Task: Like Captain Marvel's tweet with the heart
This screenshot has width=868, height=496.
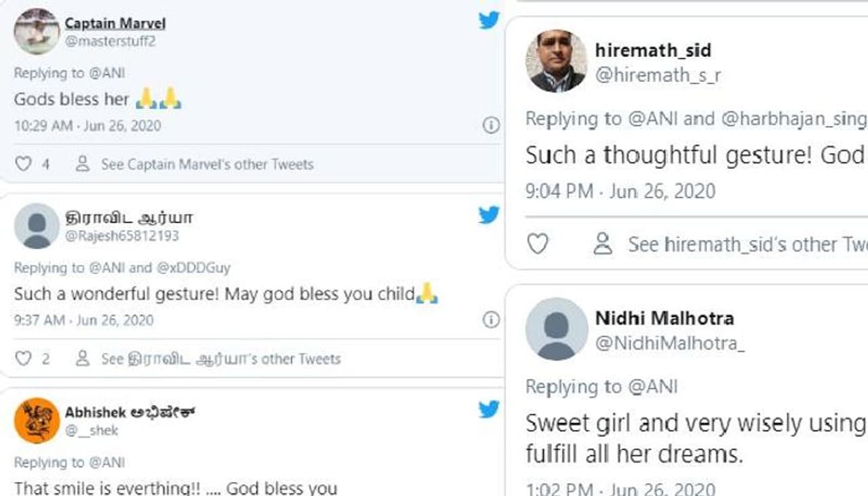Action: click(x=23, y=164)
